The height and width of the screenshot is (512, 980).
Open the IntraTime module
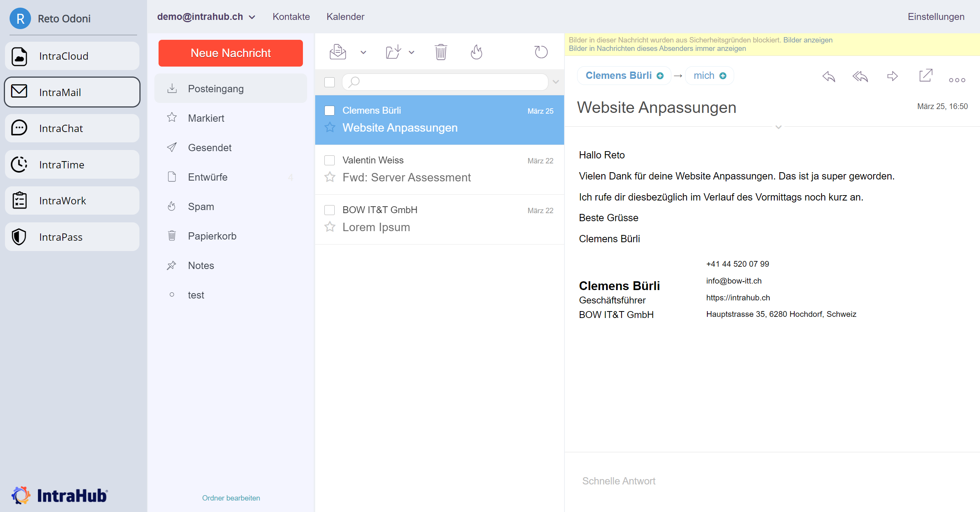[71, 165]
